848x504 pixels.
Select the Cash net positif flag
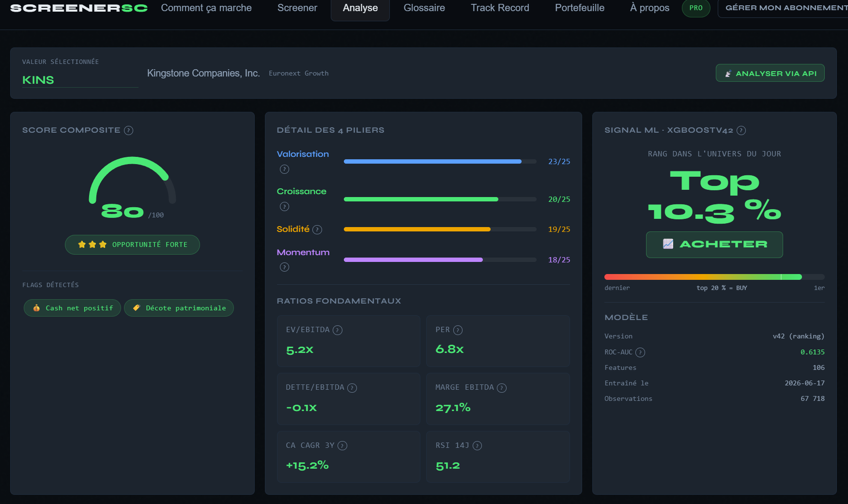[72, 308]
